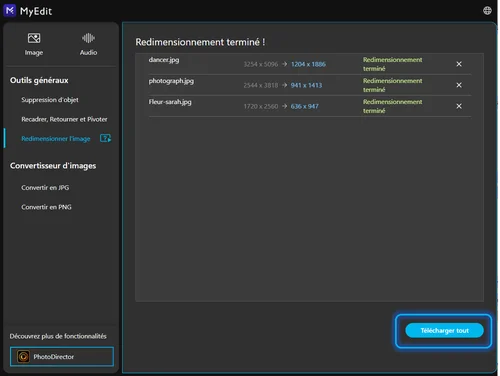The width and height of the screenshot is (500, 376).
Task: Click the Outils généraux heading
Action: 39,80
